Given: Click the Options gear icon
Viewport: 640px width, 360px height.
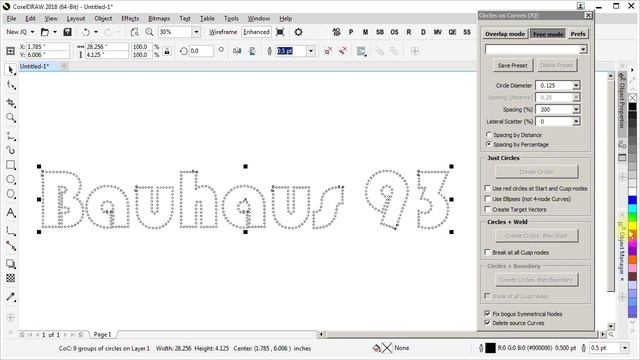Looking at the screenshot, I should [x=298, y=32].
